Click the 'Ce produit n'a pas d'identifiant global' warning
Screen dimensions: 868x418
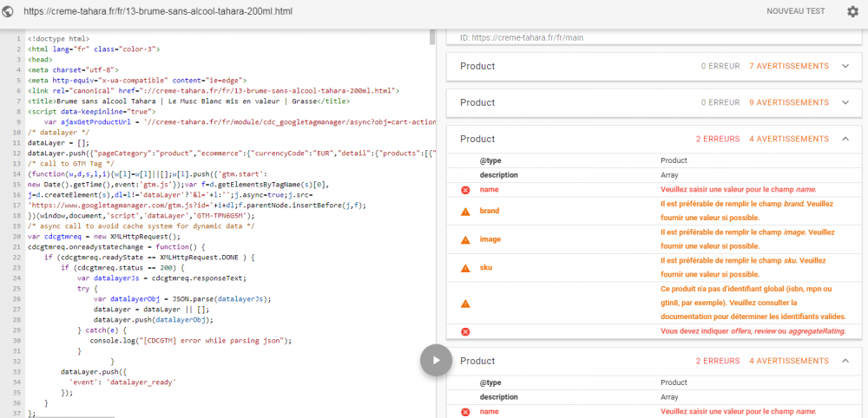753,303
